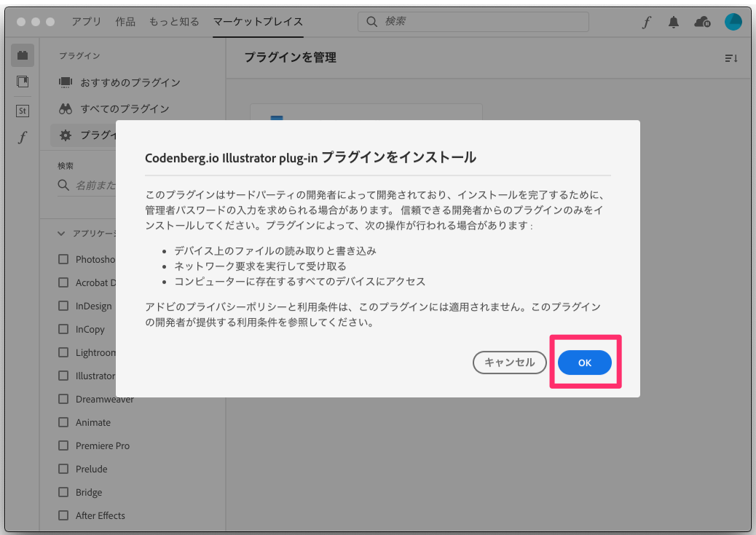
Task: Select すべてのプラグイン in sidebar
Action: point(125,108)
